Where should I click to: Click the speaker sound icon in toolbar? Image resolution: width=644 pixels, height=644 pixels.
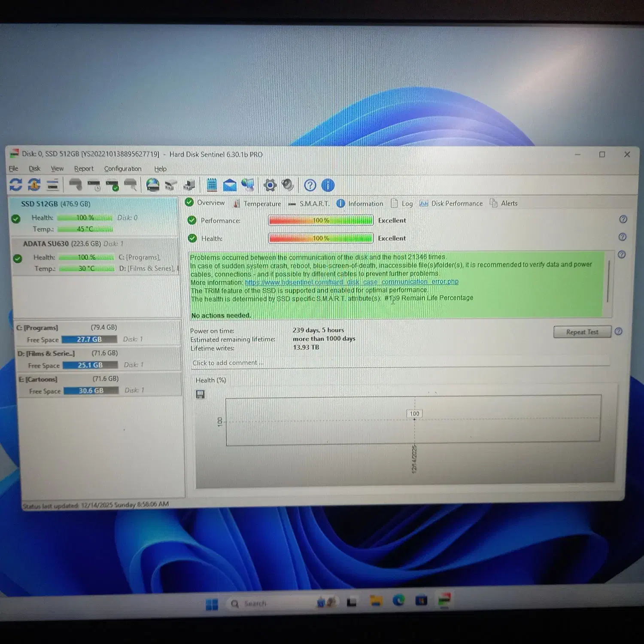point(288,185)
